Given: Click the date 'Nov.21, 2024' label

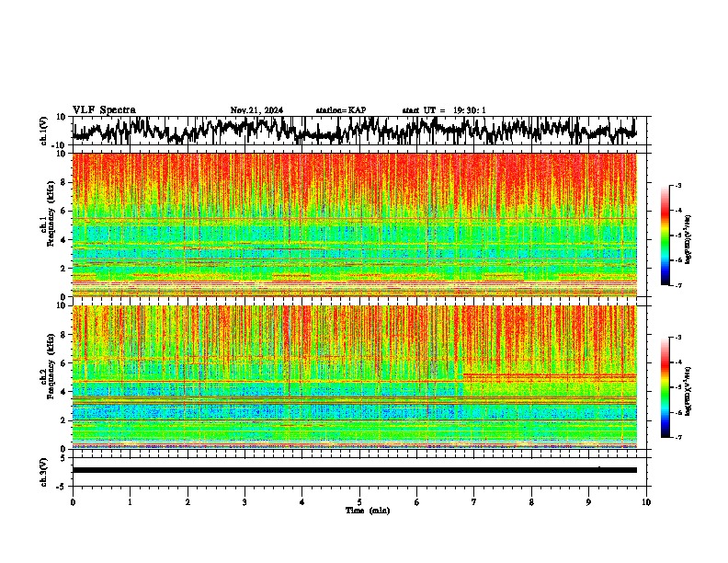Looking at the screenshot, I should [x=256, y=110].
